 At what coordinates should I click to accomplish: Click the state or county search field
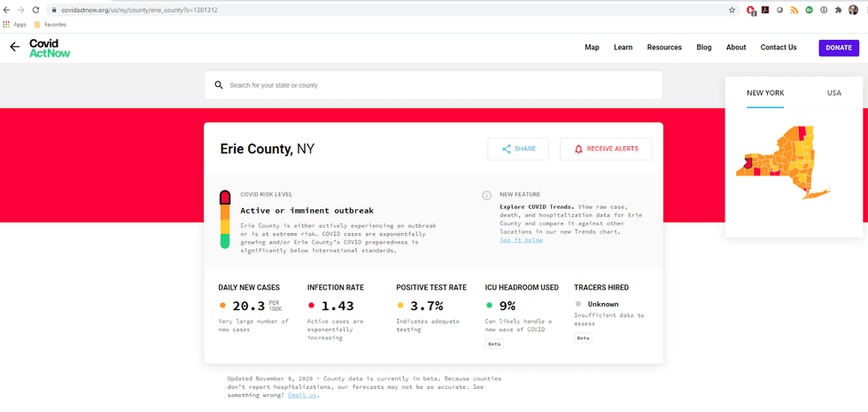(433, 85)
